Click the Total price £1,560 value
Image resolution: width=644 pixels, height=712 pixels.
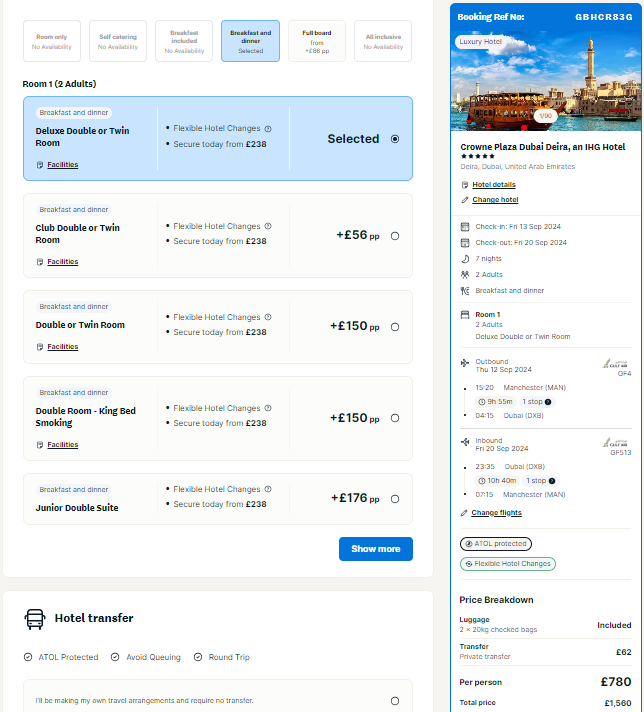618,703
